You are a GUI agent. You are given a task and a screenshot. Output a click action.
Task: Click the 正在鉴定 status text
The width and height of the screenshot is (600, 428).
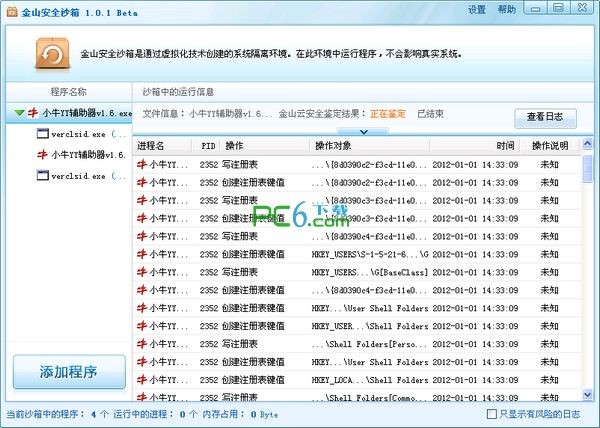pyautogui.click(x=388, y=114)
